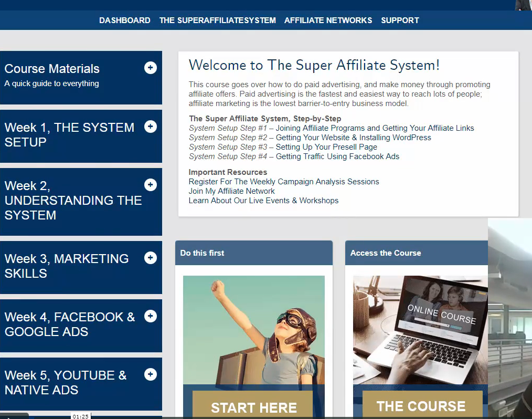This screenshot has width=532, height=419.
Task: Click the Access the Course card header
Action: 417,253
